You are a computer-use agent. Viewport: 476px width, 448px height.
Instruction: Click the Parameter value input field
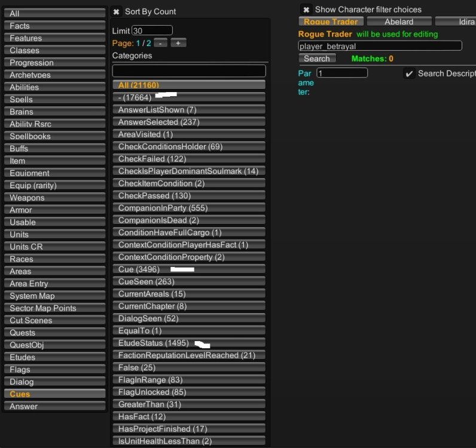pos(341,73)
